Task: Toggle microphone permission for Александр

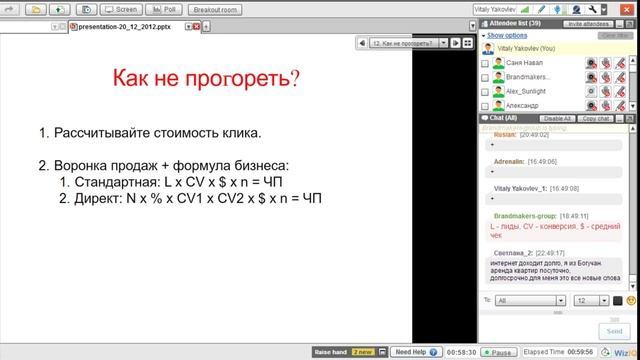Action: tap(606, 106)
